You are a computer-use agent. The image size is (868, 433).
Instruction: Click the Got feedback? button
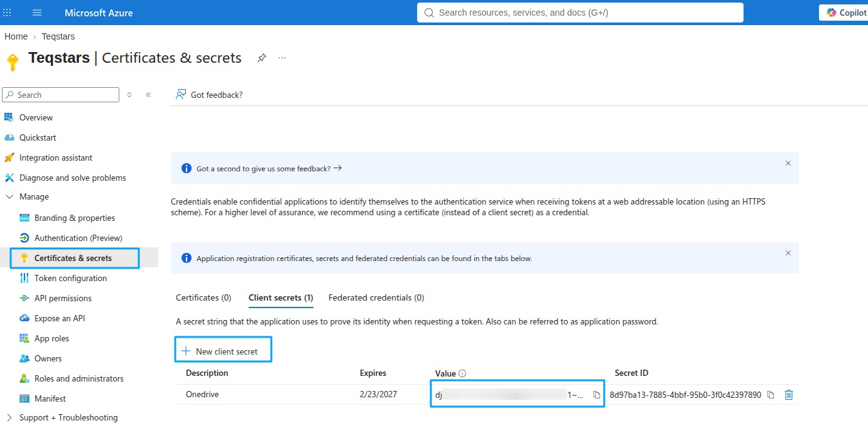click(x=209, y=95)
